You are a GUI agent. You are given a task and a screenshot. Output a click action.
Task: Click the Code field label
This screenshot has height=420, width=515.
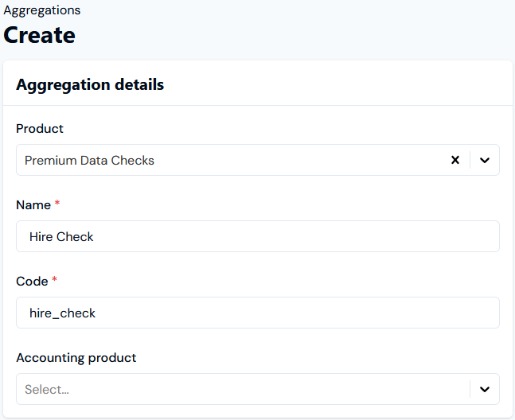(31, 282)
